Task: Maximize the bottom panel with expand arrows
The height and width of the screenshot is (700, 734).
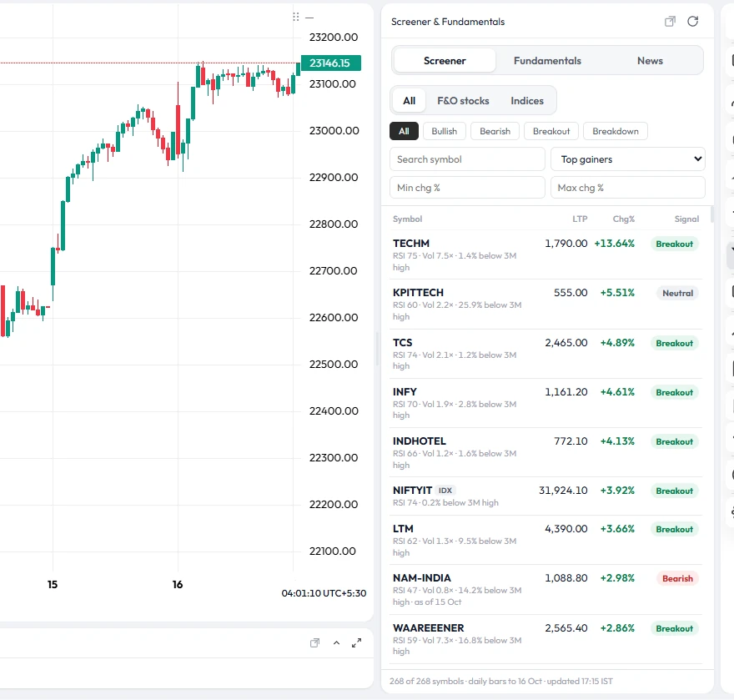Action: click(357, 643)
